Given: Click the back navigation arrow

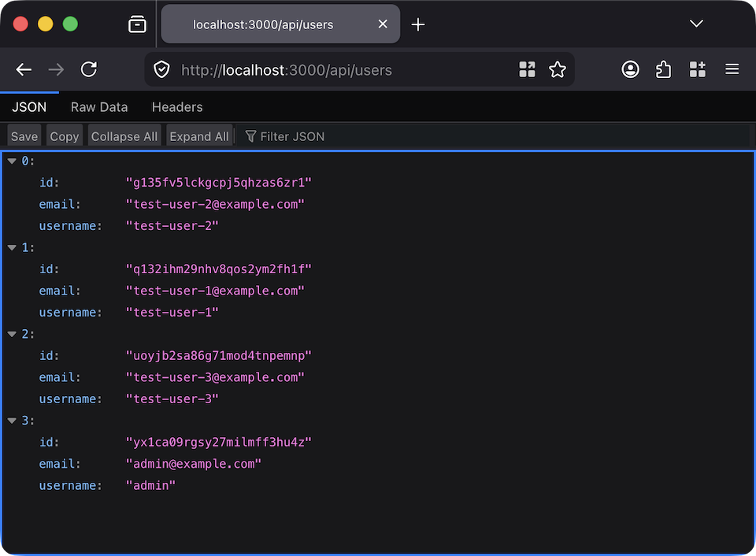Looking at the screenshot, I should [23, 69].
